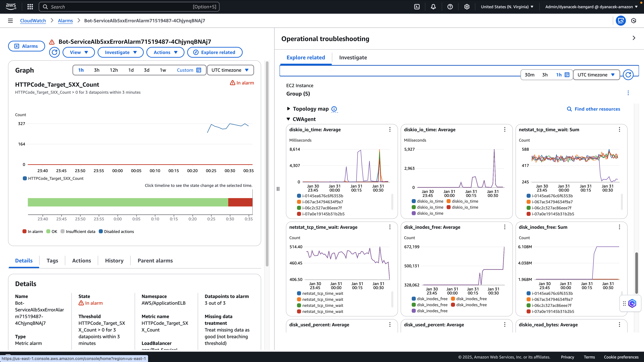Go to CloudWatch breadcrumb link
Screen dimensions: 644x362
click(33, 21)
